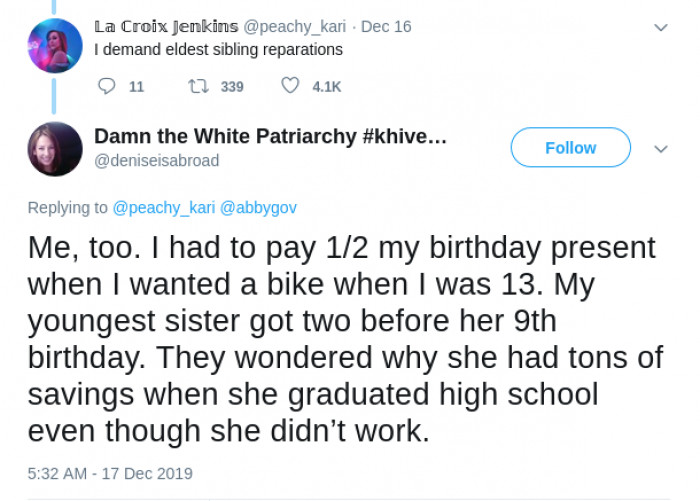Click the 339 retweet count
This screenshot has width=700, height=501.
[x=232, y=87]
